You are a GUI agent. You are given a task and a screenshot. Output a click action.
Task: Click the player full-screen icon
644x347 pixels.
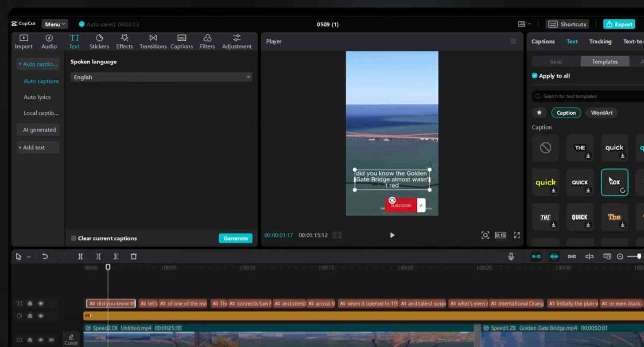pyautogui.click(x=516, y=235)
